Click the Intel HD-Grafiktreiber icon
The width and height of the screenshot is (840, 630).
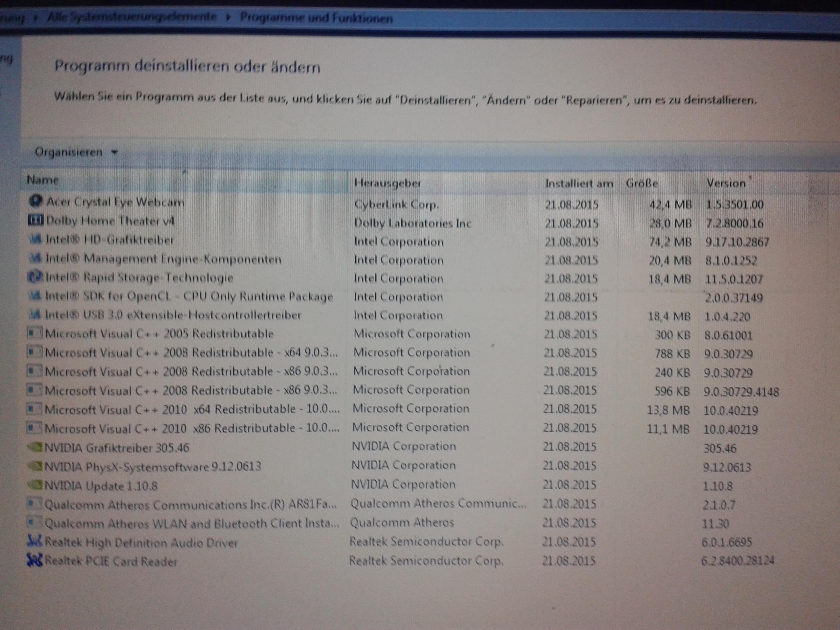[x=35, y=239]
